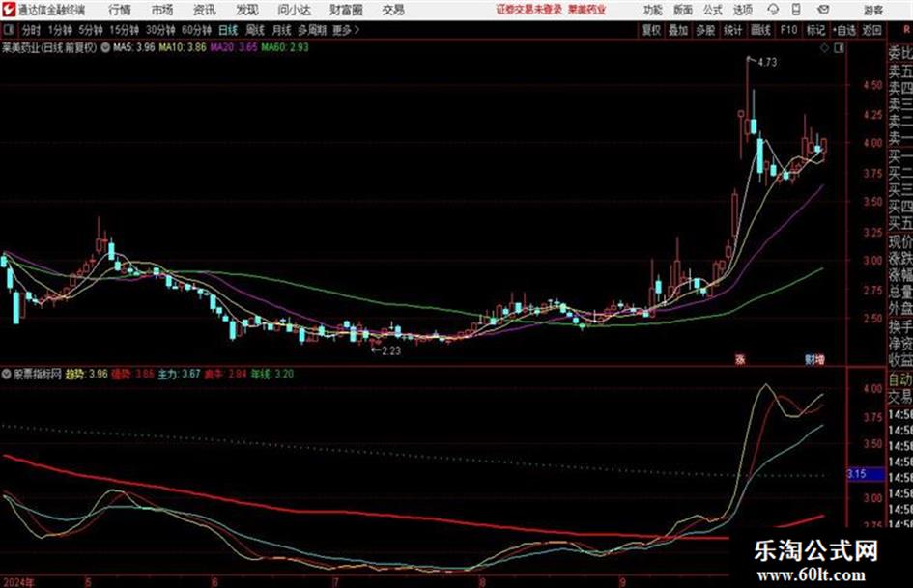913x588 pixels.
Task: Switch to the 60分钟 period tab
Action: pyautogui.click(x=196, y=30)
